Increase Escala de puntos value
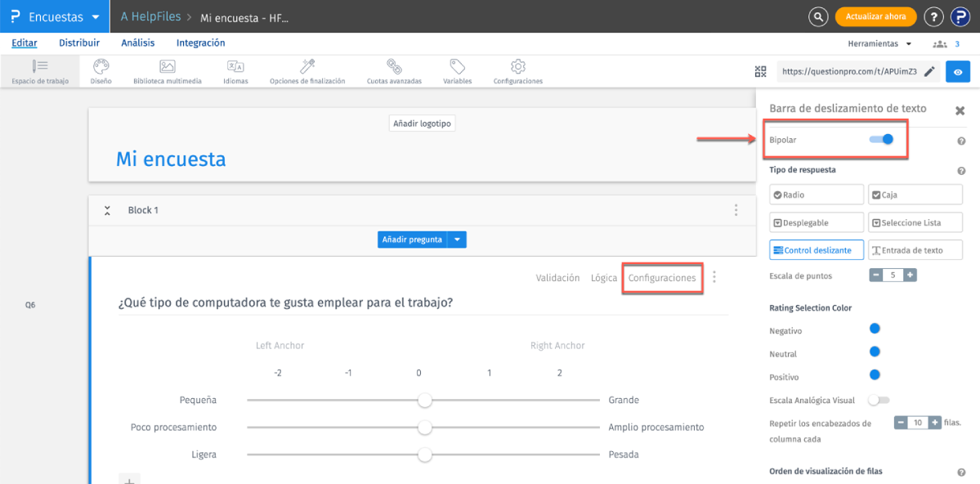Image resolution: width=980 pixels, height=484 pixels. [910, 275]
